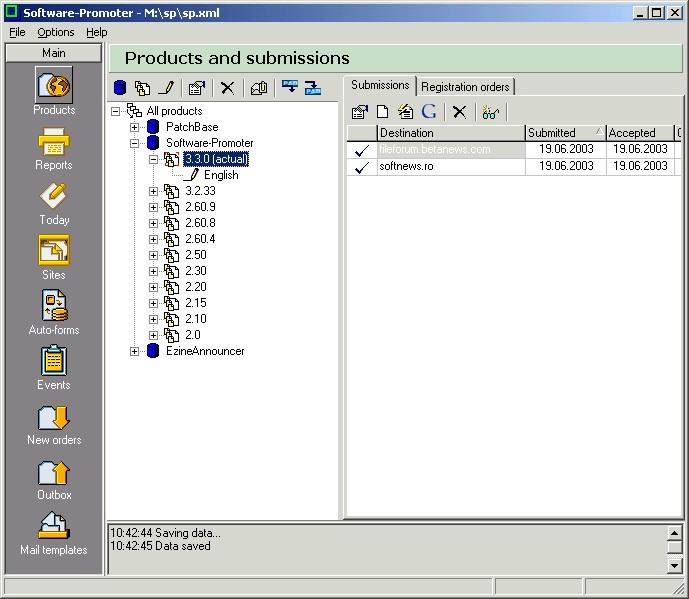Collapse the 3.3.0 (actual) version node
The image size is (689, 599).
pos(153,160)
